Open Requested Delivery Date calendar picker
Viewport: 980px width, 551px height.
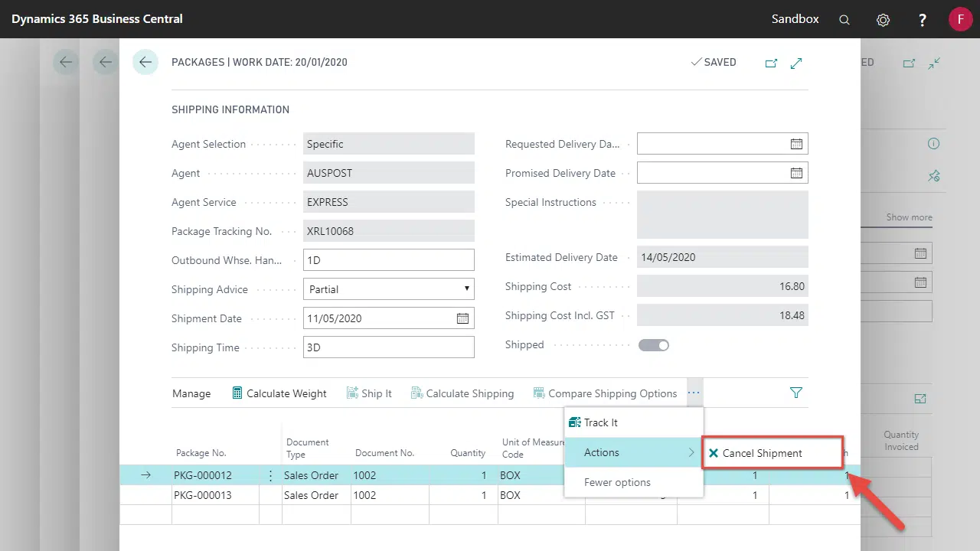[796, 144]
